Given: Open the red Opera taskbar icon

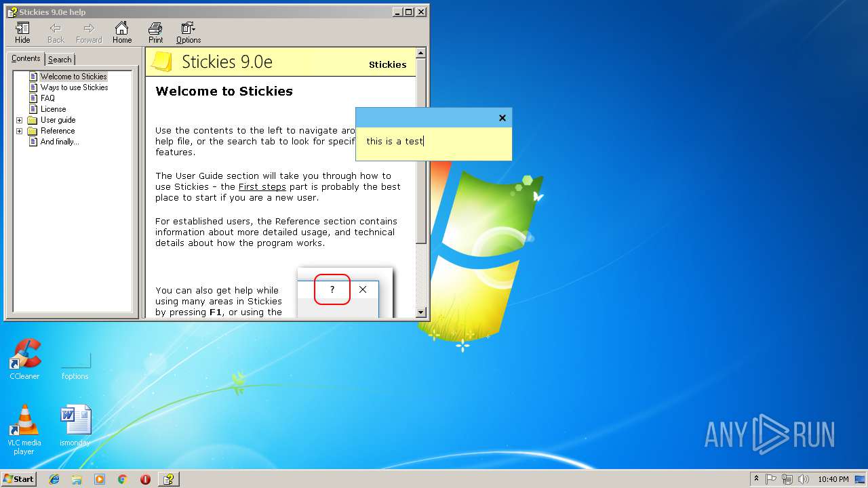Looking at the screenshot, I should pyautogui.click(x=145, y=479).
